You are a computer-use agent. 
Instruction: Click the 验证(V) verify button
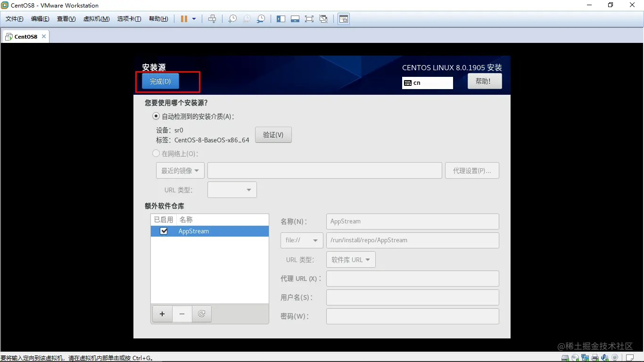pos(273,135)
